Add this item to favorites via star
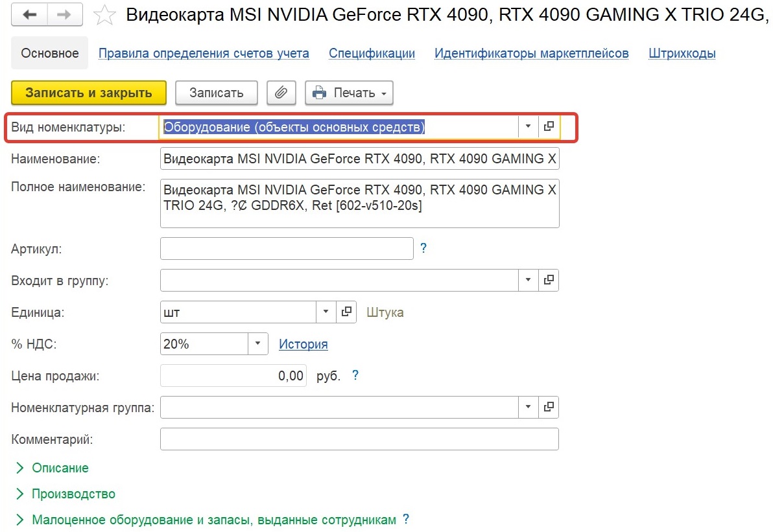Image resolution: width=773 pixels, height=532 pixels. 104,15
